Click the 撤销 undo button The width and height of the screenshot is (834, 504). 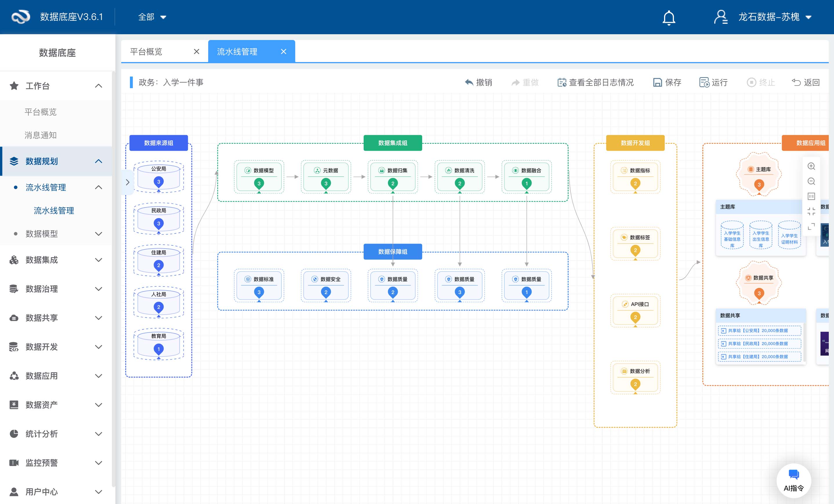point(478,82)
